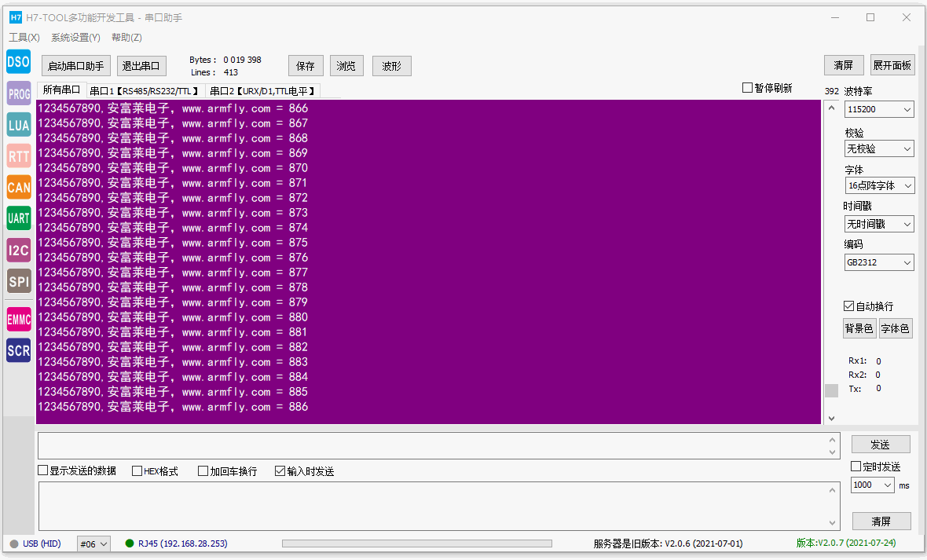
Task: Click the H7 application logo in title bar
Action: pos(16,18)
